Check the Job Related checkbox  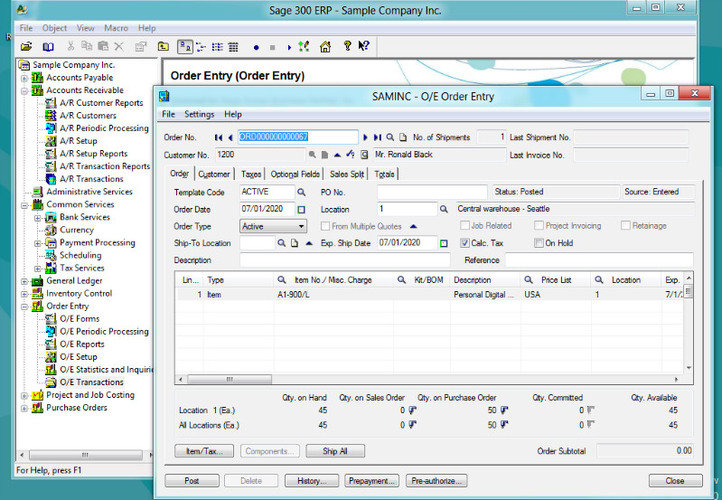(465, 226)
